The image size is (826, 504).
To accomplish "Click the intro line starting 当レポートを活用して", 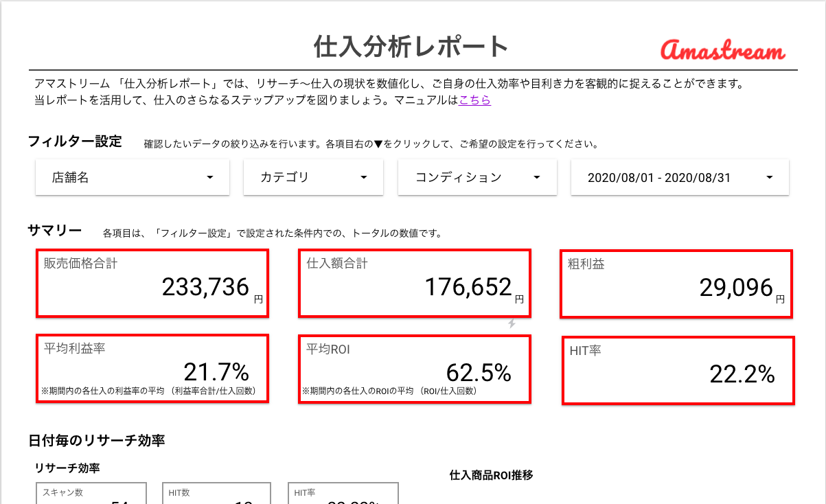I will point(262,100).
